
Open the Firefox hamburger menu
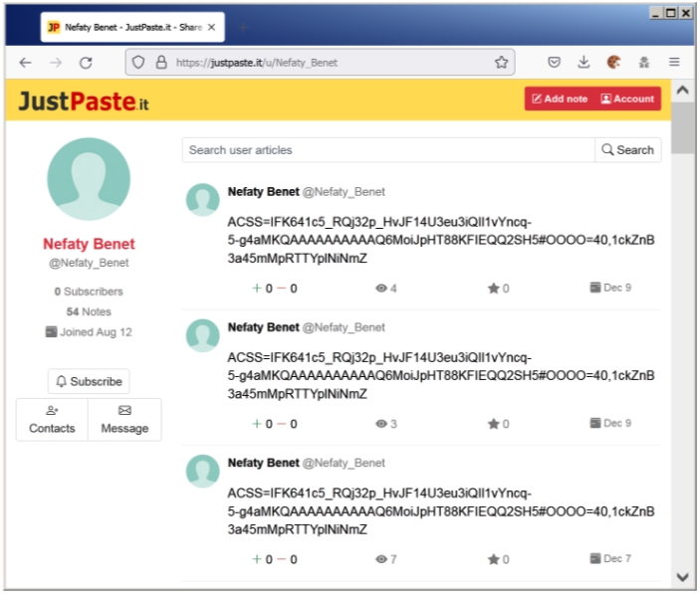[674, 62]
